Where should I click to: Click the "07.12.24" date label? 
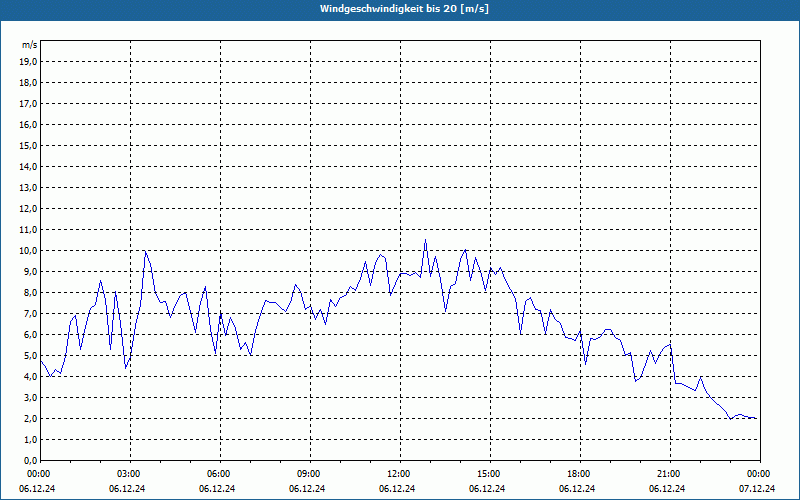click(757, 488)
